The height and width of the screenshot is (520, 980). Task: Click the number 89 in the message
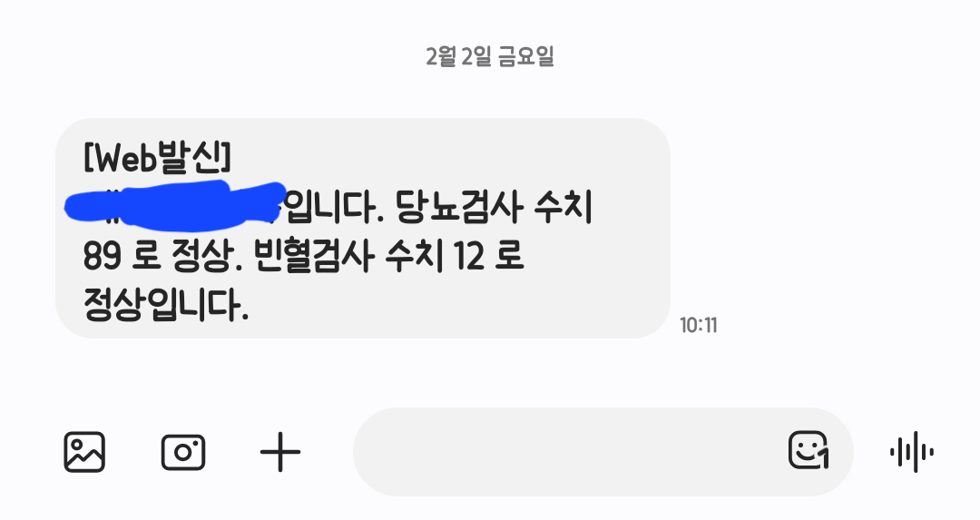click(x=103, y=256)
